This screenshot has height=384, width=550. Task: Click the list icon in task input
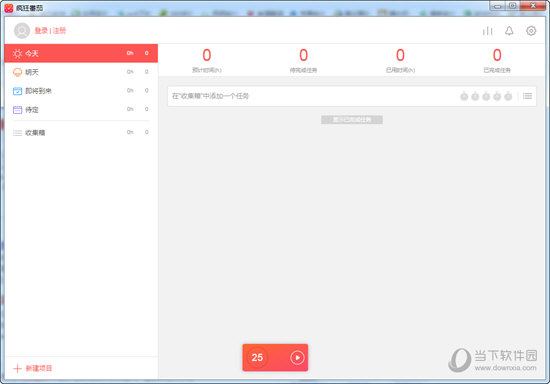pos(527,96)
